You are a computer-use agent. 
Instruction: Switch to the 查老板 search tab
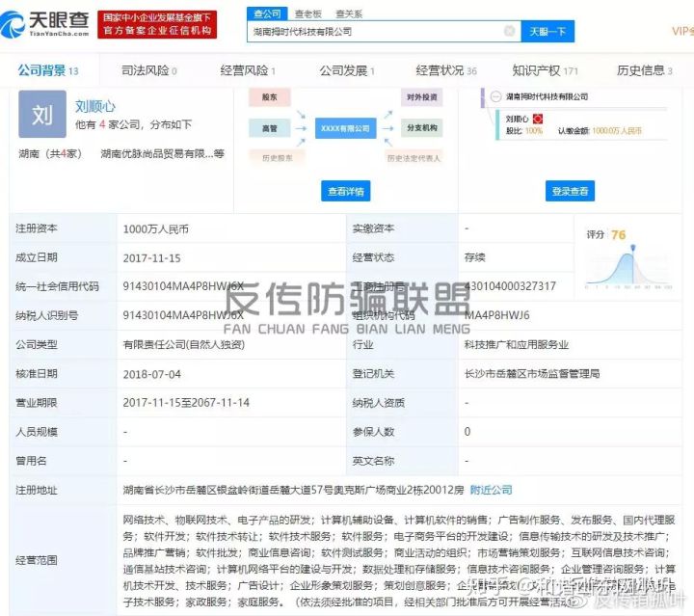308,13
